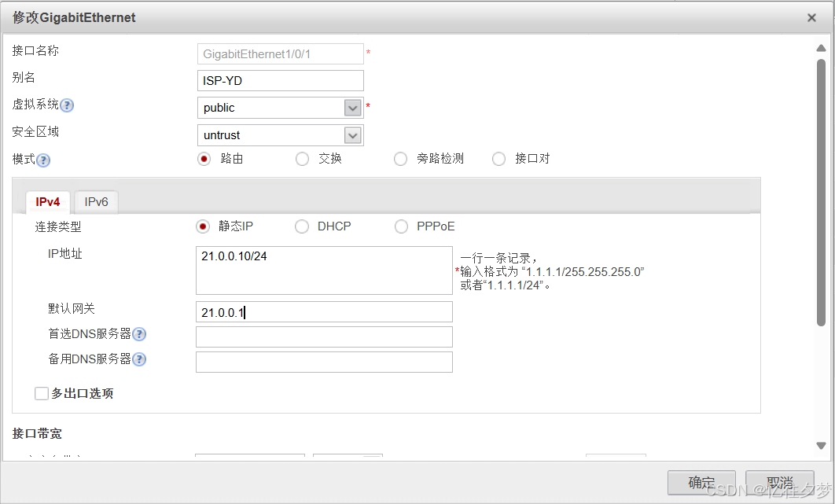This screenshot has height=504, width=835.
Task: Open help icon next to 虚拟系统
Action: point(67,105)
